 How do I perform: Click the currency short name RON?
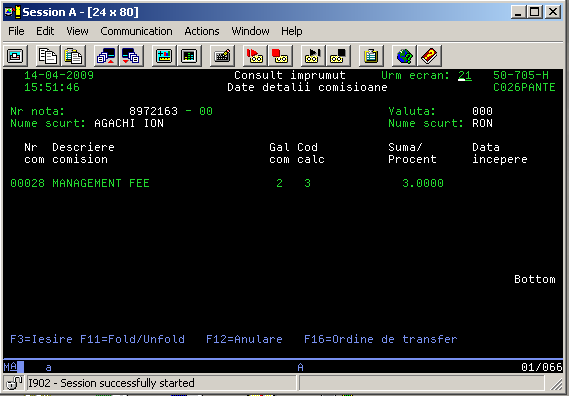point(482,123)
